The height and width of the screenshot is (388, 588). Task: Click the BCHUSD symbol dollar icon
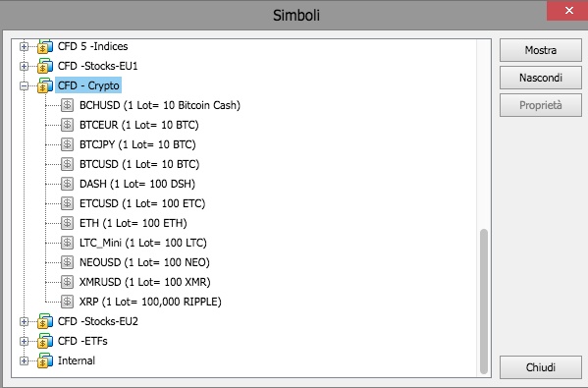(67, 105)
